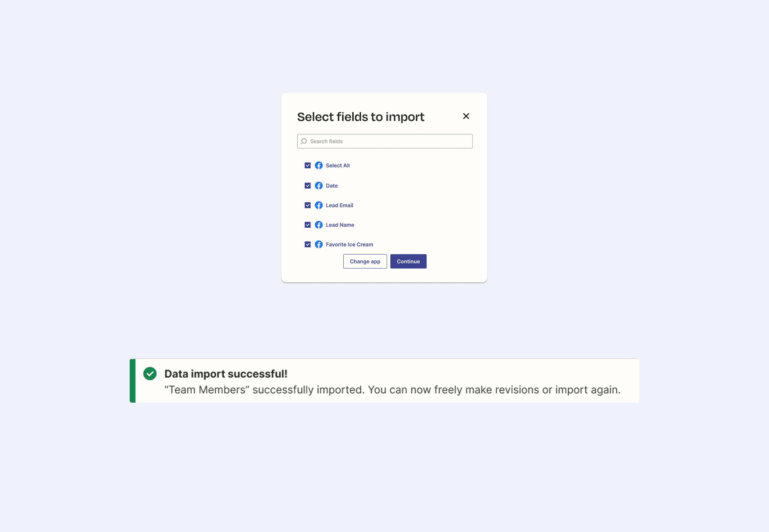Uncheck the Select All checkbox
Image resolution: width=769 pixels, height=532 pixels.
[307, 165]
